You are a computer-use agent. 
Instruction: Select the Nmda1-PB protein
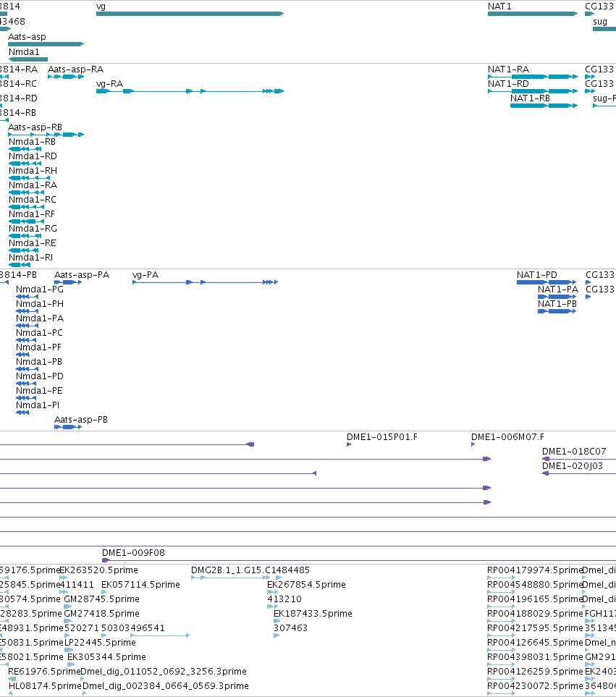27,369
